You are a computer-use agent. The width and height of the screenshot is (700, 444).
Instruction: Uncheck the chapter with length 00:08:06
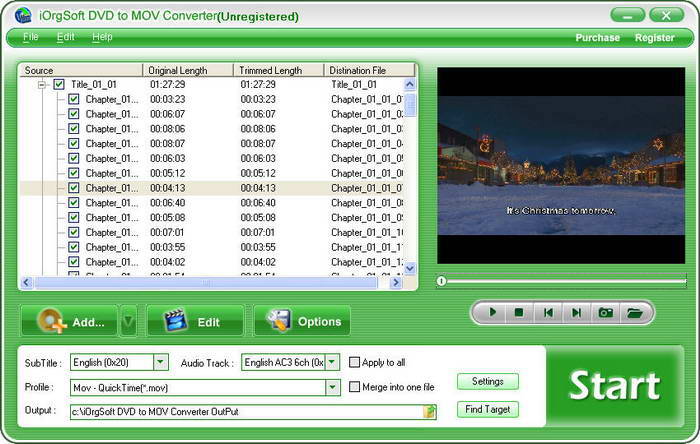click(74, 129)
